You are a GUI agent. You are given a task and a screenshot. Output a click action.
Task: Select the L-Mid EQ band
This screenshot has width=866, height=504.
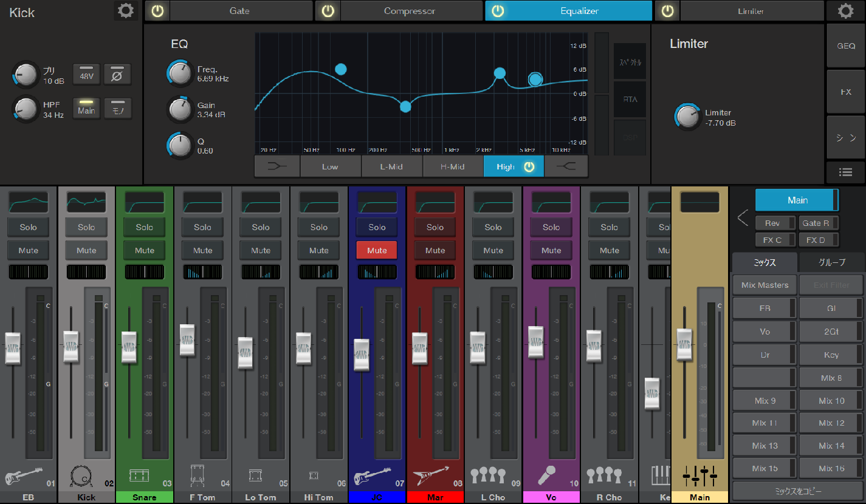pos(392,166)
